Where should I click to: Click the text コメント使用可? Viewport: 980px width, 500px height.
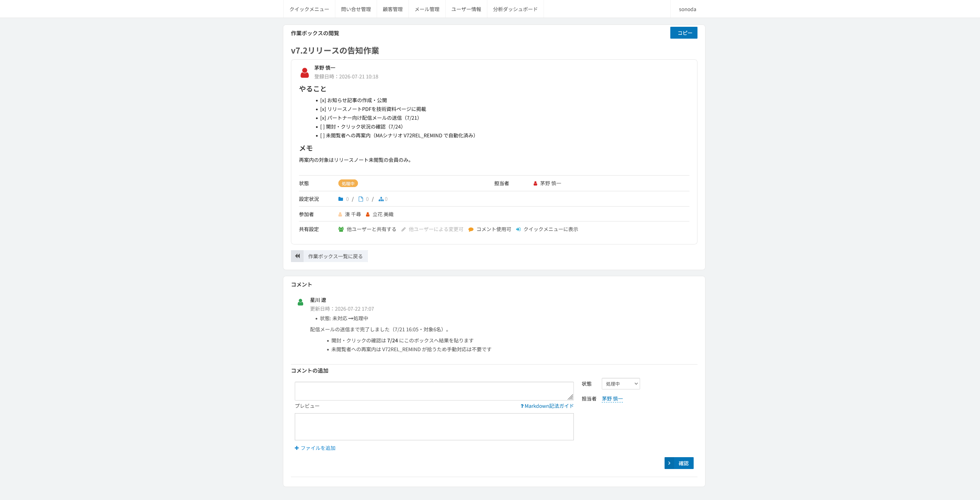[494, 230]
